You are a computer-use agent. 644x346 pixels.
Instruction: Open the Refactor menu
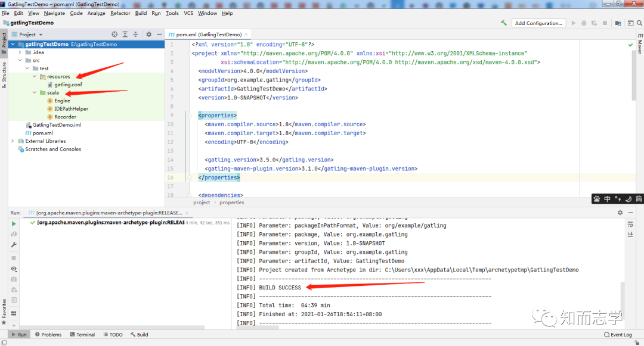120,13
